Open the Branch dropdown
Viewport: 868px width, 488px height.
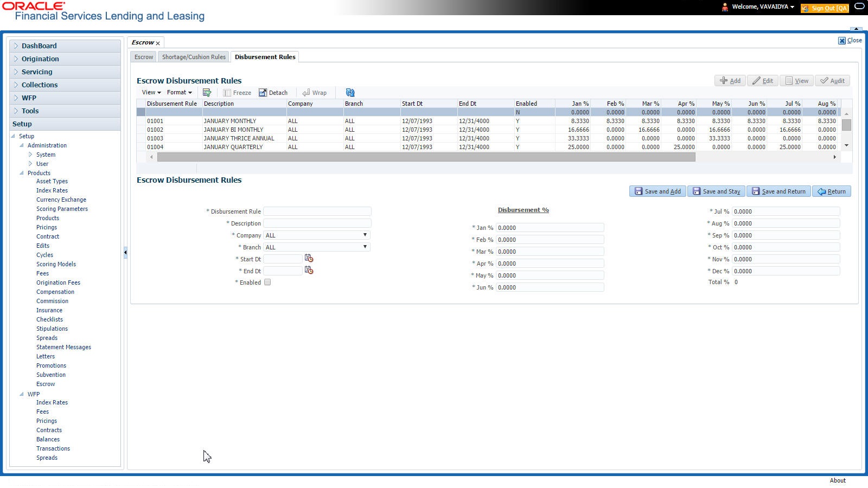point(317,247)
